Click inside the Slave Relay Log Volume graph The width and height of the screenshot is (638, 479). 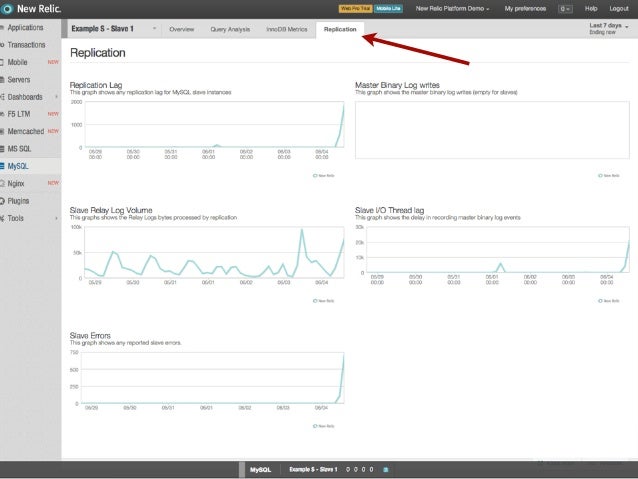click(214, 252)
